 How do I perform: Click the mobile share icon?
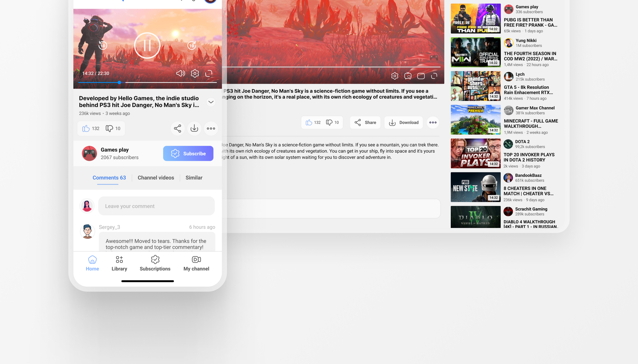tap(177, 128)
